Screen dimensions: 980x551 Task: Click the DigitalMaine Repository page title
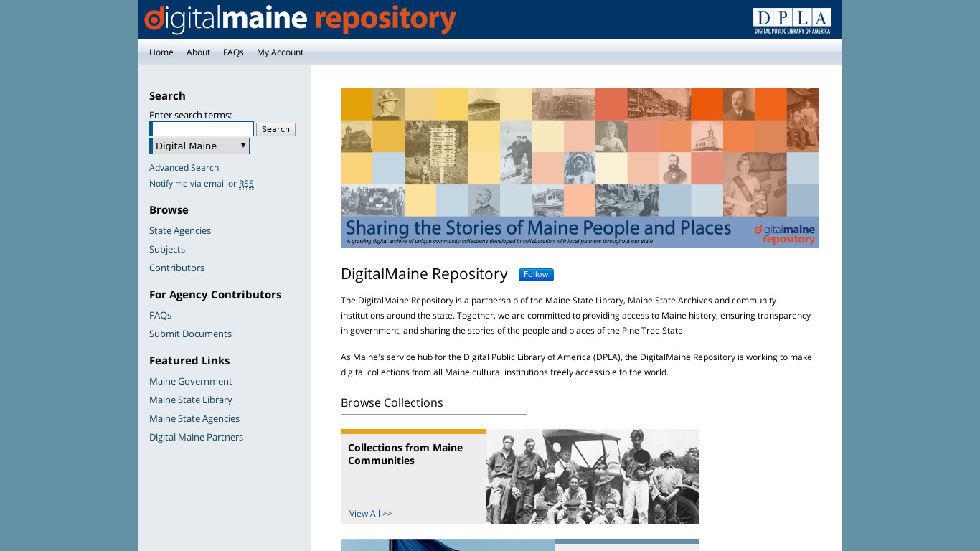(424, 274)
